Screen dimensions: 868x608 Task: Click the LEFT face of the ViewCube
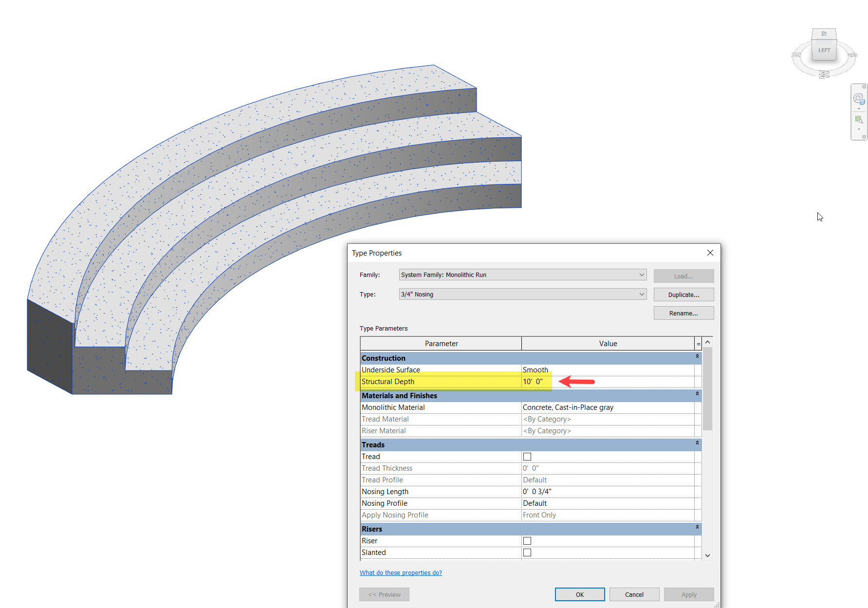click(x=824, y=50)
